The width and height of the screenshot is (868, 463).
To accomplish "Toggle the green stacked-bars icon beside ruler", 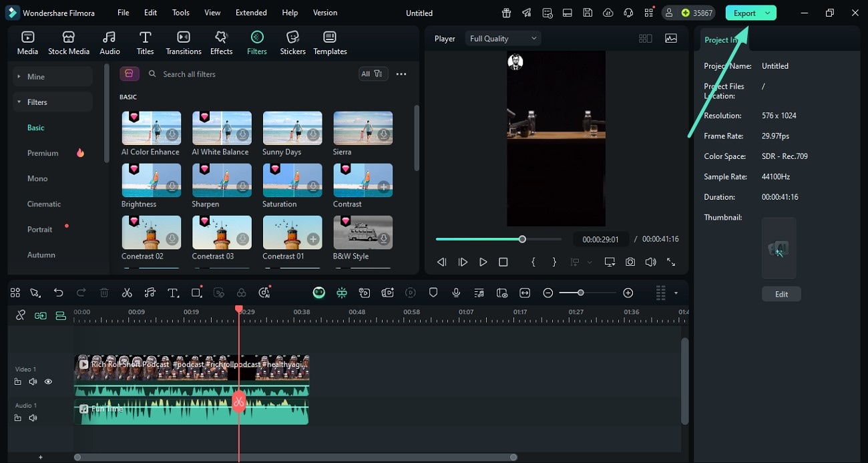I will [61, 315].
